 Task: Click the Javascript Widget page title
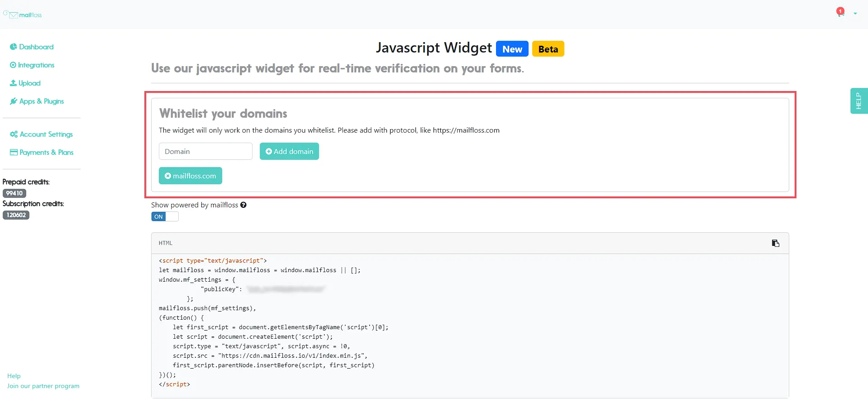point(434,48)
